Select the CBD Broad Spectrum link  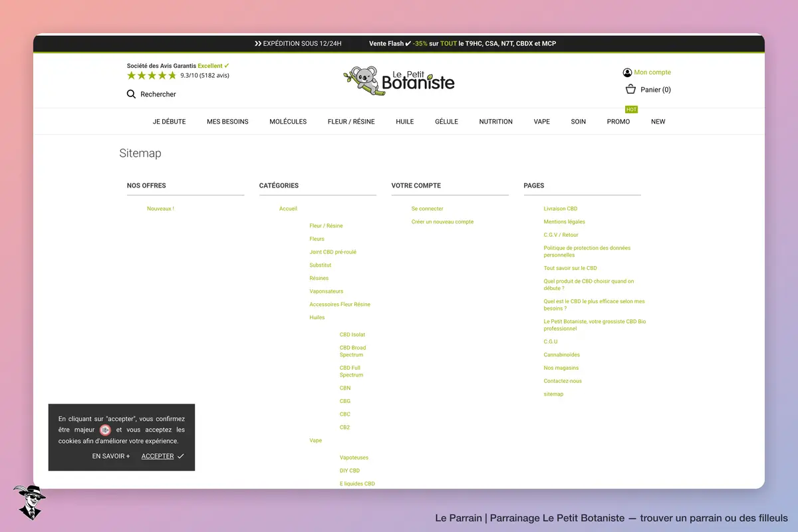point(353,351)
